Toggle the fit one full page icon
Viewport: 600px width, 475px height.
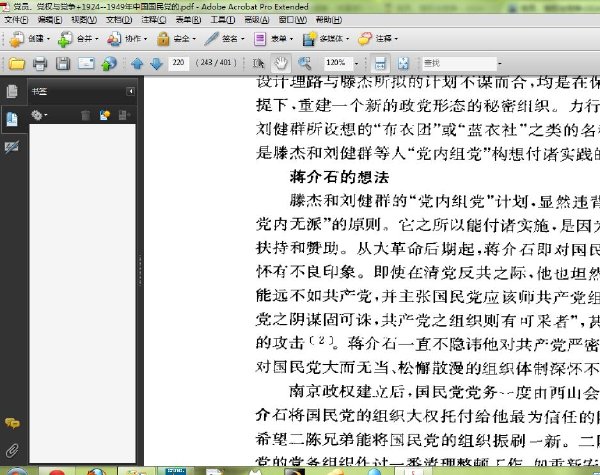pyautogui.click(x=403, y=63)
